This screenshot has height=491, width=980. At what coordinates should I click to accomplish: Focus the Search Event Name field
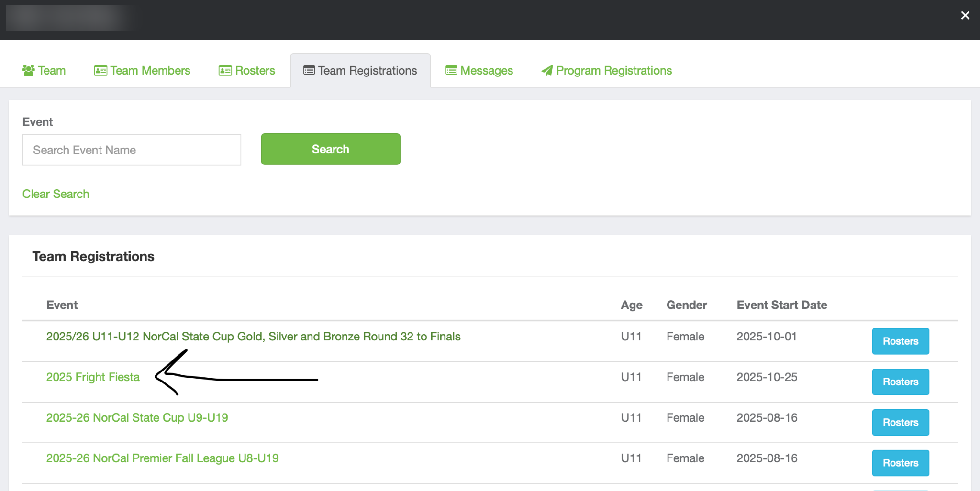(x=132, y=150)
